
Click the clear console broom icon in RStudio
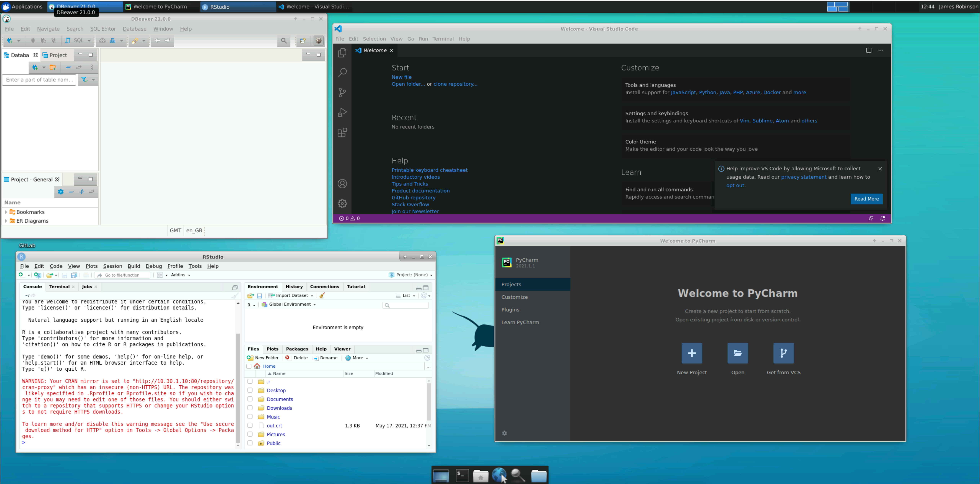235,295
